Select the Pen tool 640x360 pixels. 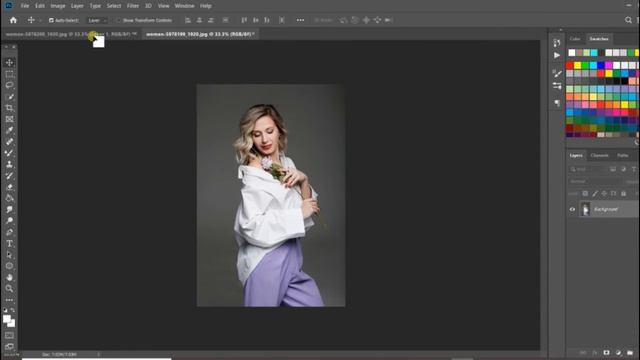tap(9, 232)
